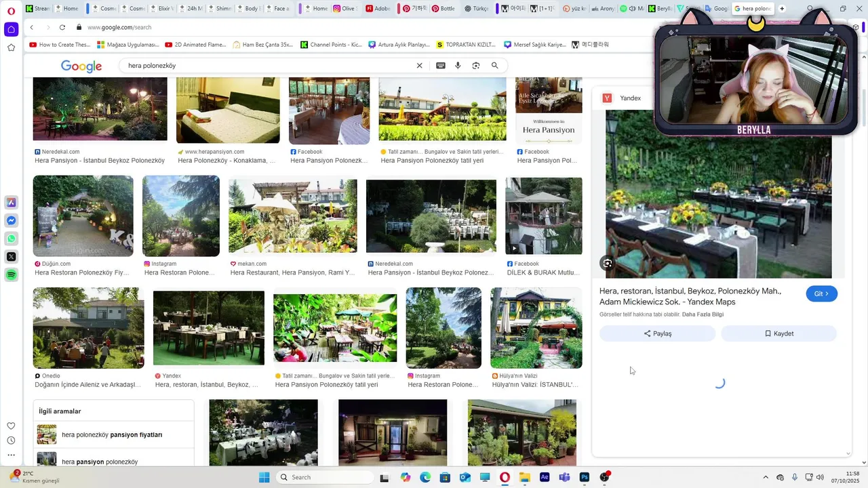This screenshot has height=488, width=868.
Task: Open the Düğün.com restaurant thumbnail
Action: [x=83, y=216]
